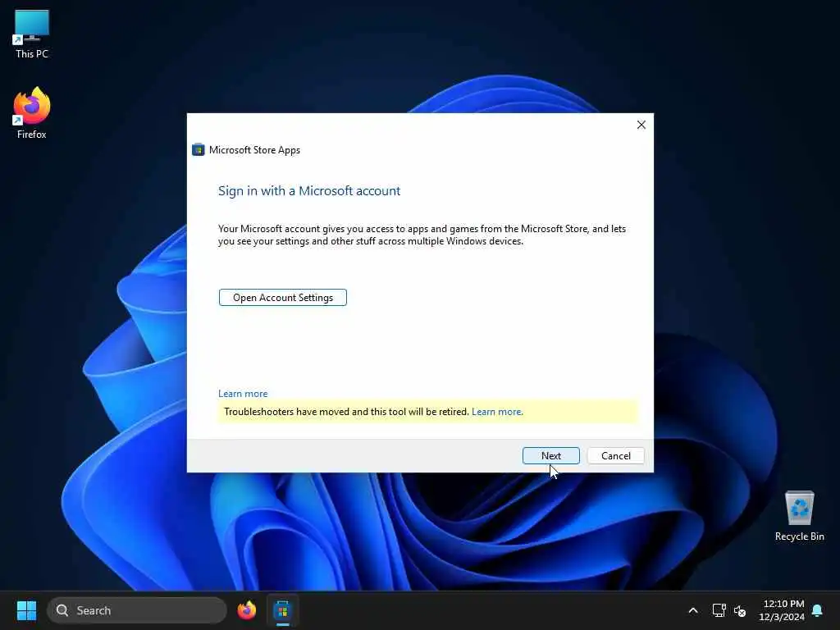Close the troubleshooter dialog with the X
The height and width of the screenshot is (630, 840).
641,125
